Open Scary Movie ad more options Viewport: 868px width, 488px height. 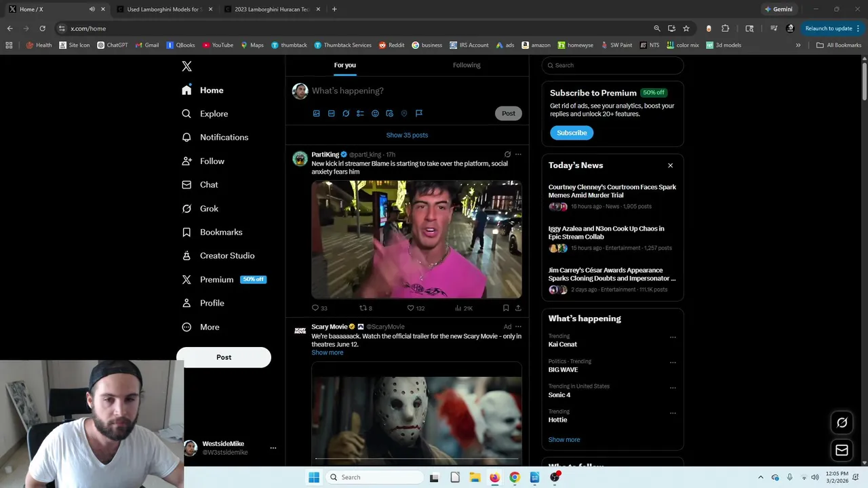point(518,327)
